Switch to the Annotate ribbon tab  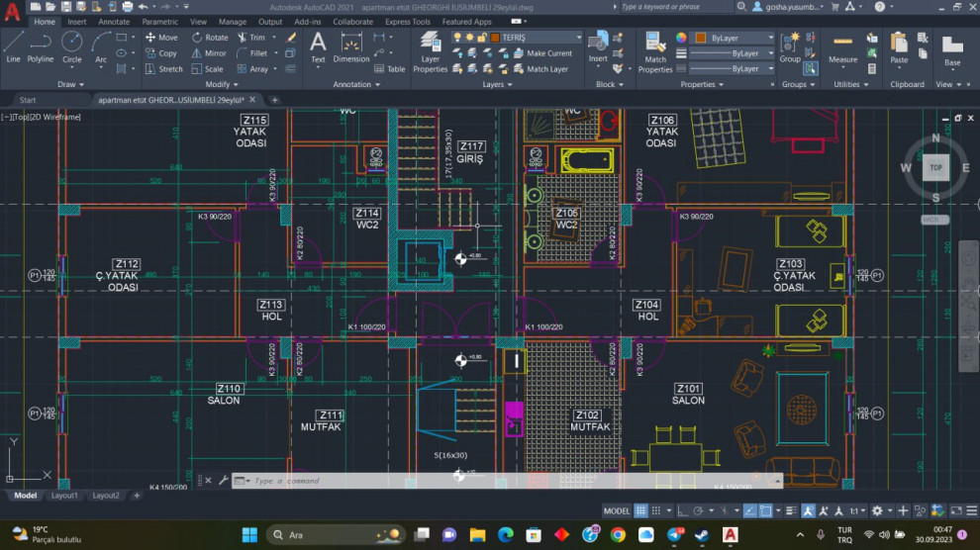114,21
